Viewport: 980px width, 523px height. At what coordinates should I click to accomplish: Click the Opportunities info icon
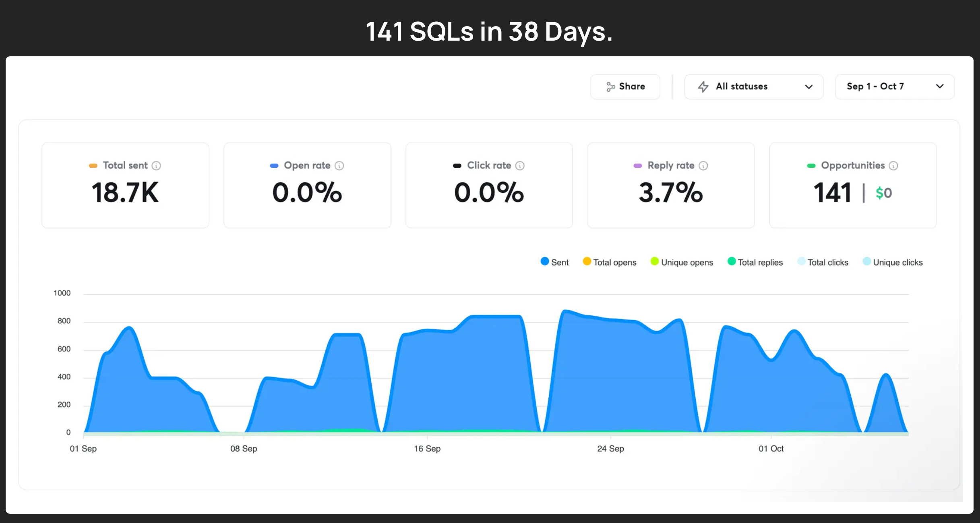(x=893, y=166)
